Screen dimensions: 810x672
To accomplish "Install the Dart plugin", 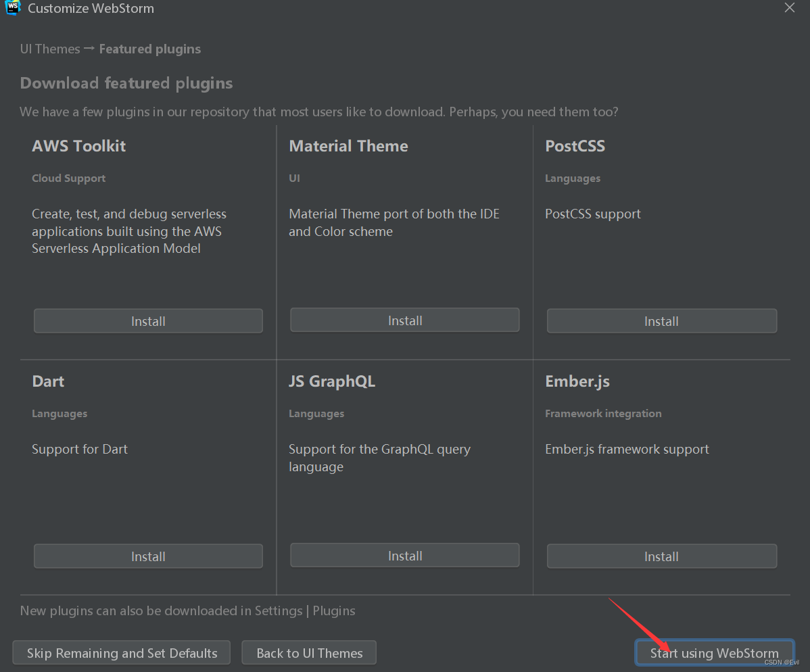I will pyautogui.click(x=147, y=556).
